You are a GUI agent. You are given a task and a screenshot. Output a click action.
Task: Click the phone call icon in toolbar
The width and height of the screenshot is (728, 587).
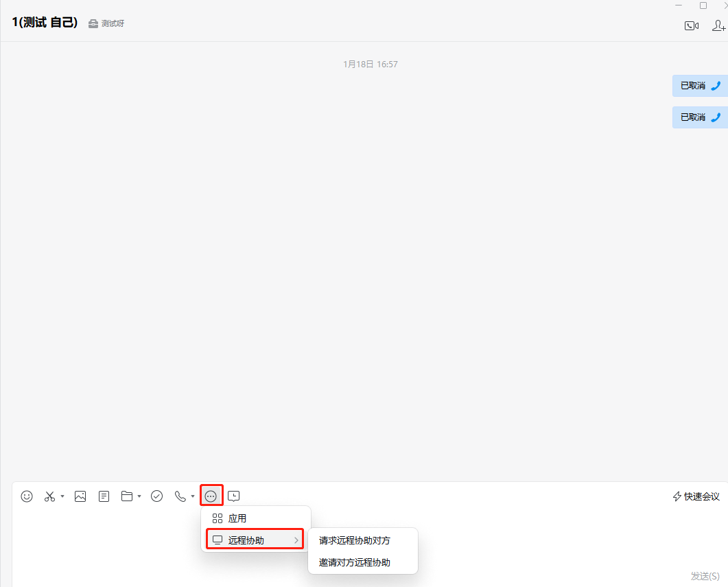180,496
